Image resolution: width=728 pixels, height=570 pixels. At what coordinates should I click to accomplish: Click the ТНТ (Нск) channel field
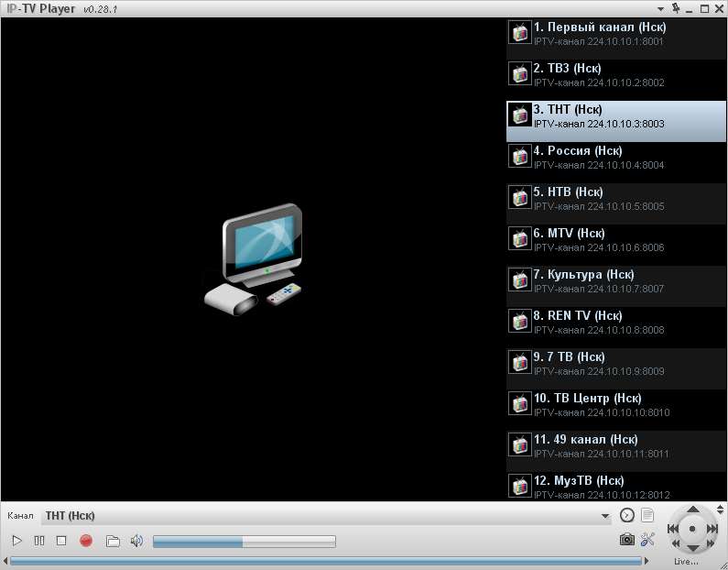pos(326,516)
